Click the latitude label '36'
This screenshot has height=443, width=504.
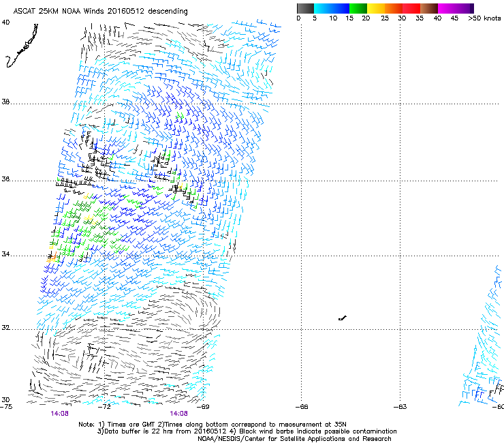click(5, 179)
